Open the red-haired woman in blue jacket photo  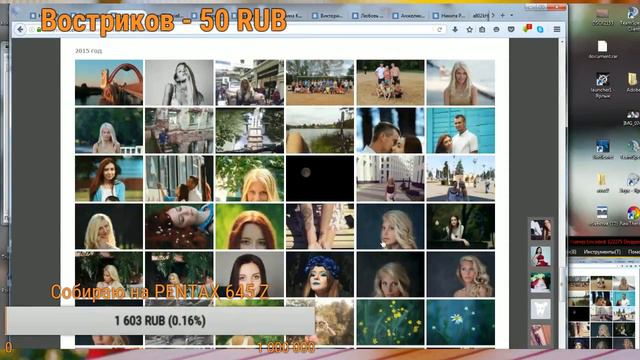[109, 178]
